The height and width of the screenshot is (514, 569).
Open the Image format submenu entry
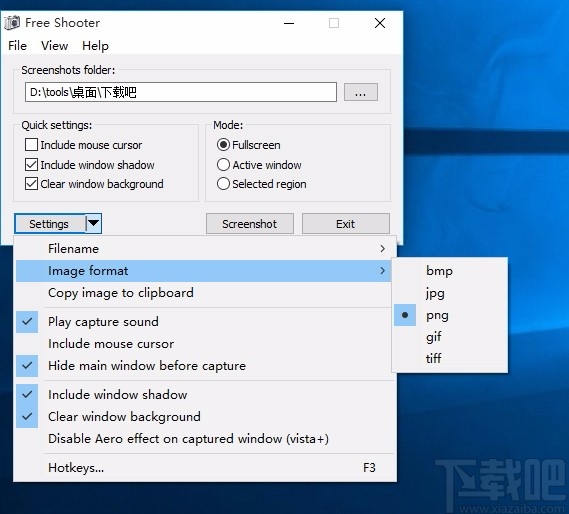[x=203, y=271]
